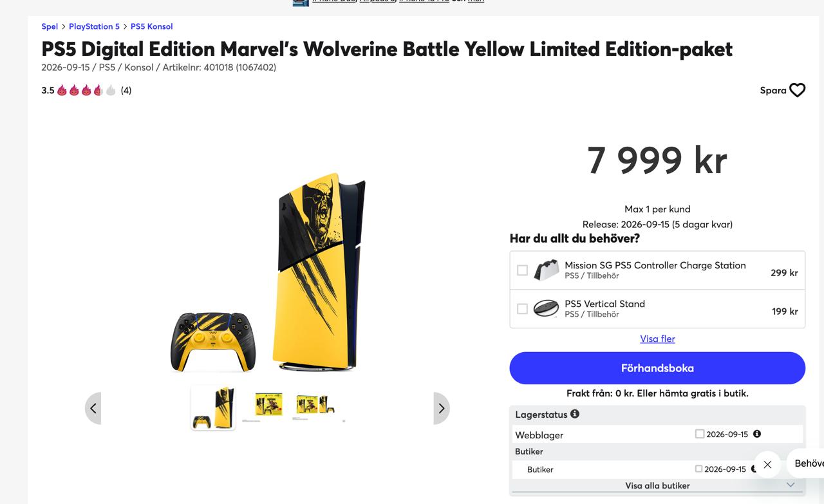Image resolution: width=824 pixels, height=504 pixels.
Task: Go to PlayStation 5 breadcrumb
Action: (94, 26)
